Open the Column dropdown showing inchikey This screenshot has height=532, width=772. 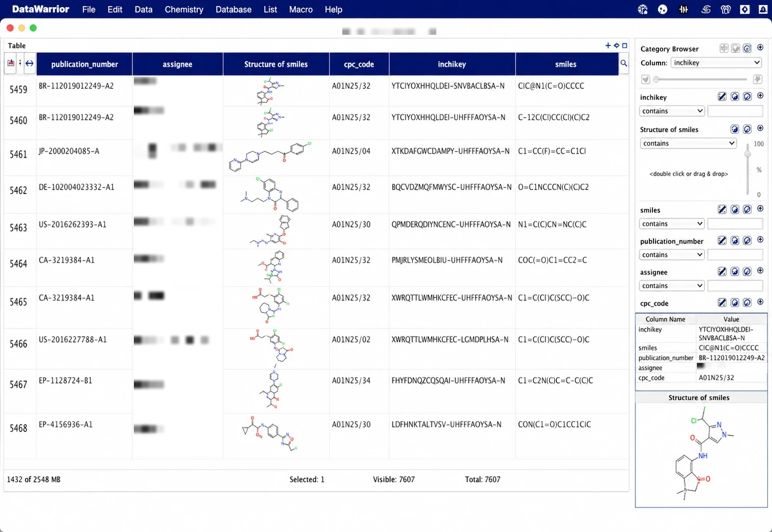point(716,62)
